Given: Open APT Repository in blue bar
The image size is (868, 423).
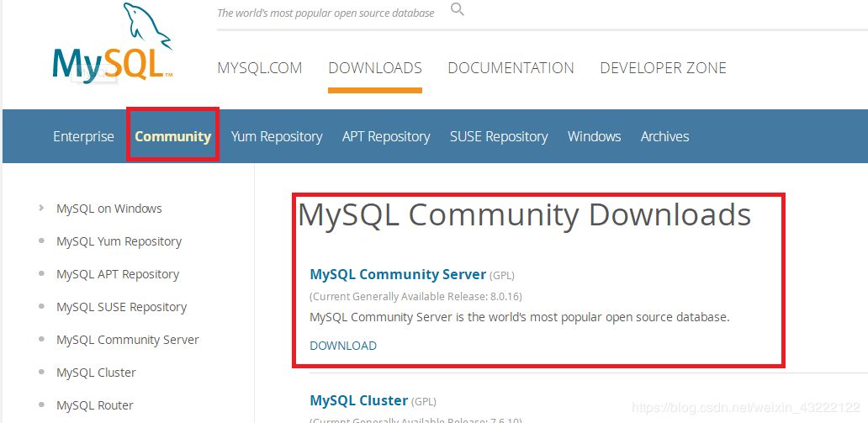Looking at the screenshot, I should click(x=386, y=137).
